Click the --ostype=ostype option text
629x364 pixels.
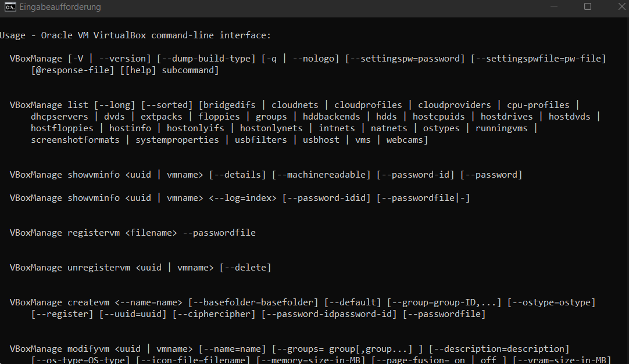tap(551, 302)
